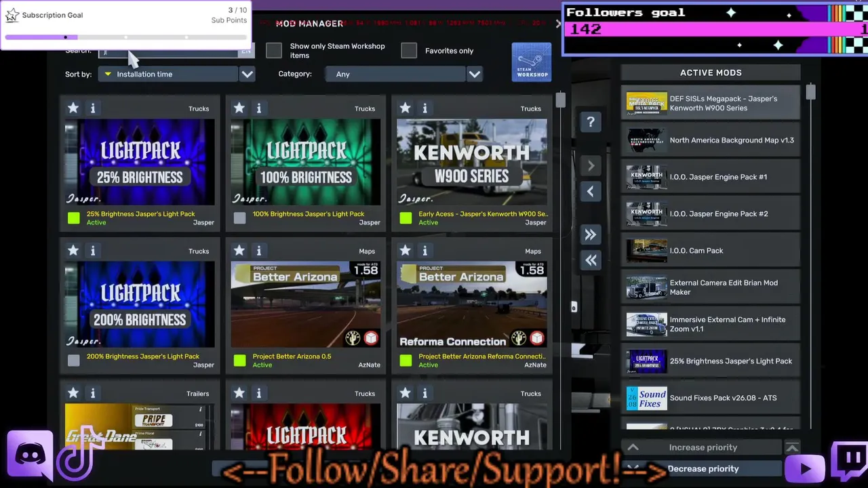
Task: Select Immersive External Cam + Infinite Zoom
Action: 711,324
